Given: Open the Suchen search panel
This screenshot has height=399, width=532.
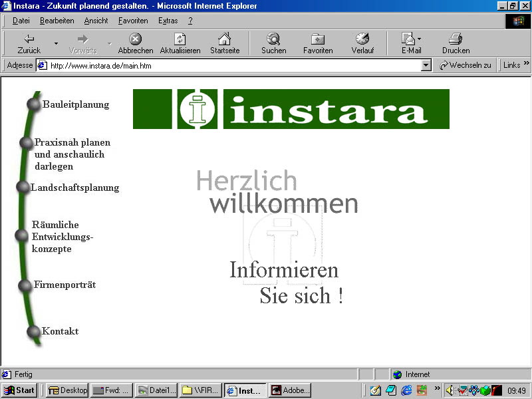Looking at the screenshot, I should coord(273,44).
